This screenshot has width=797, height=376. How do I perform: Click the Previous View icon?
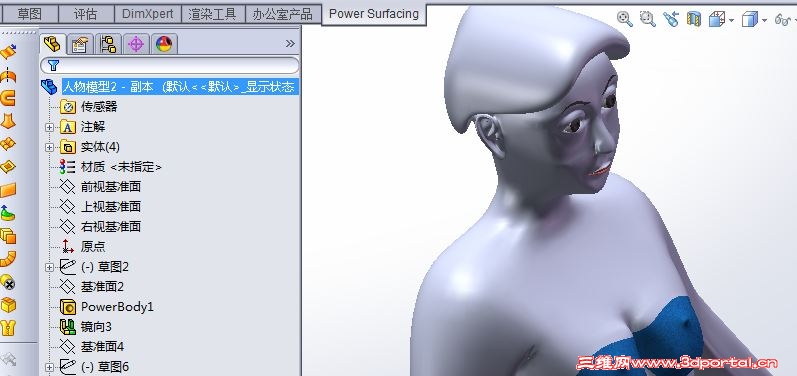[x=671, y=19]
